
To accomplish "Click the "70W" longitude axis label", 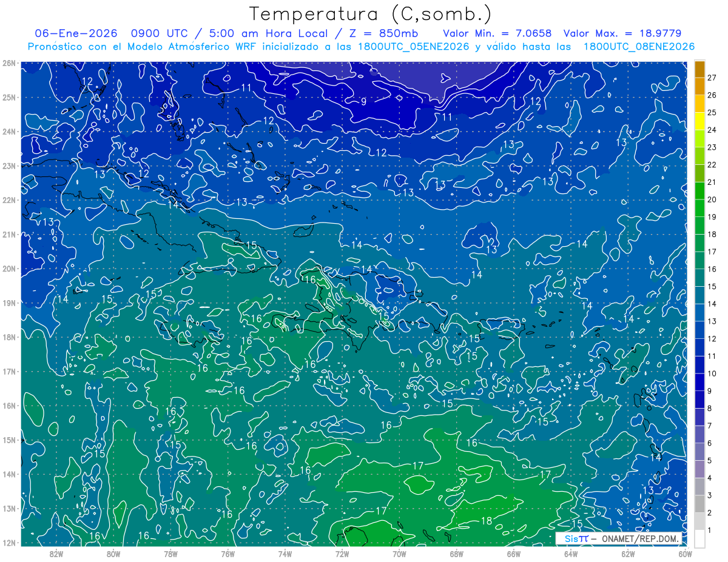I will pyautogui.click(x=399, y=554).
